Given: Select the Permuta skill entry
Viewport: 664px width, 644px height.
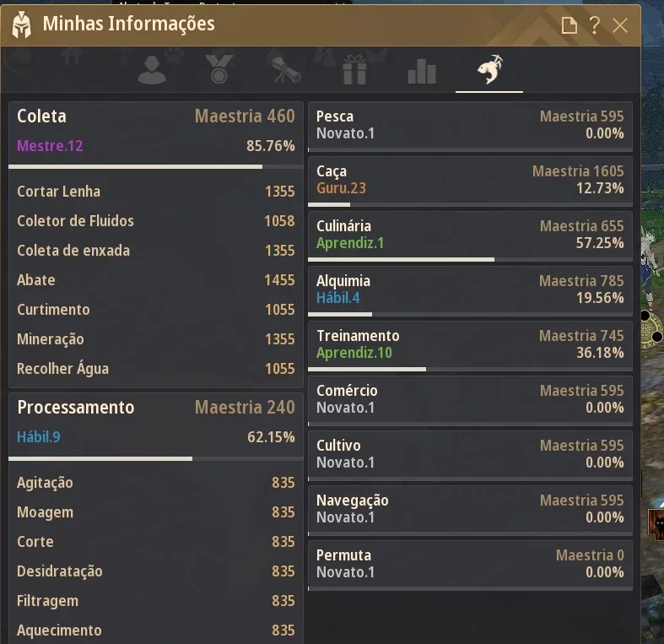Looking at the screenshot, I should pyautogui.click(x=470, y=566).
